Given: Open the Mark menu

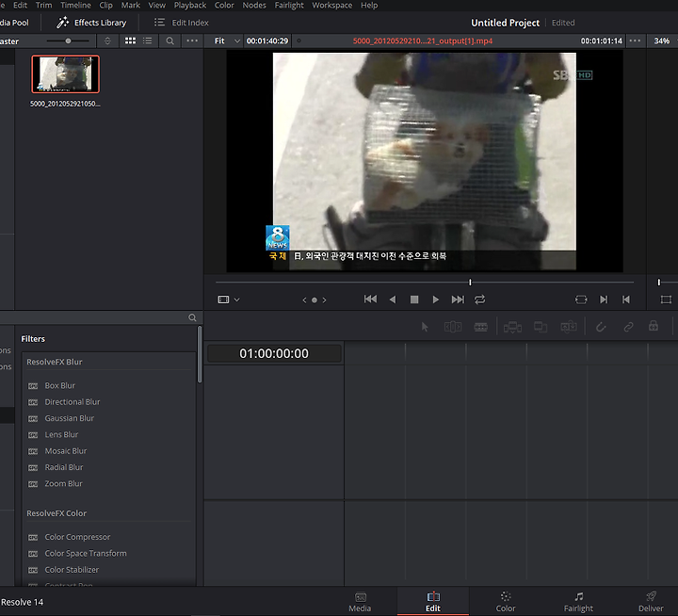Looking at the screenshot, I should click(131, 6).
